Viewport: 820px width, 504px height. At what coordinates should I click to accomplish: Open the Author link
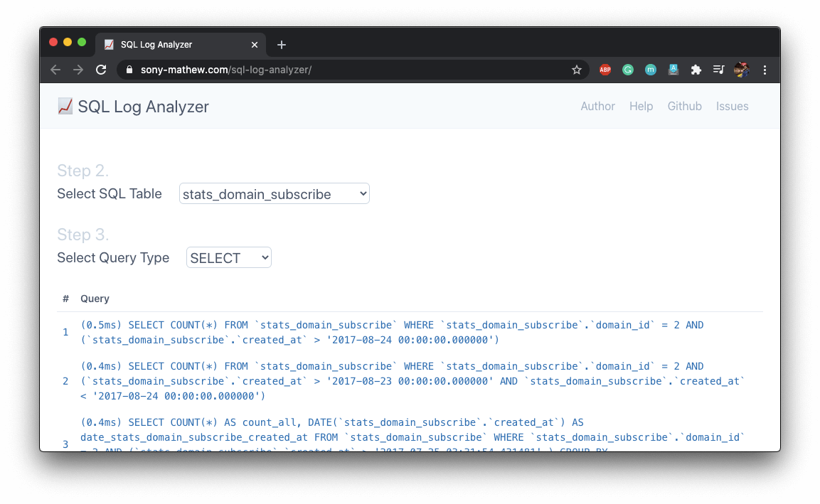click(597, 106)
